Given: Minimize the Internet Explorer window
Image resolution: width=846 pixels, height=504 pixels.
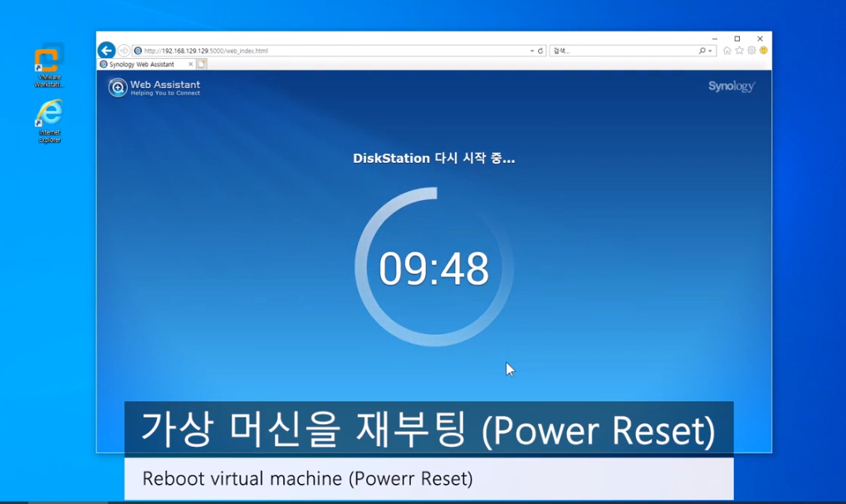Looking at the screenshot, I should [x=714, y=39].
